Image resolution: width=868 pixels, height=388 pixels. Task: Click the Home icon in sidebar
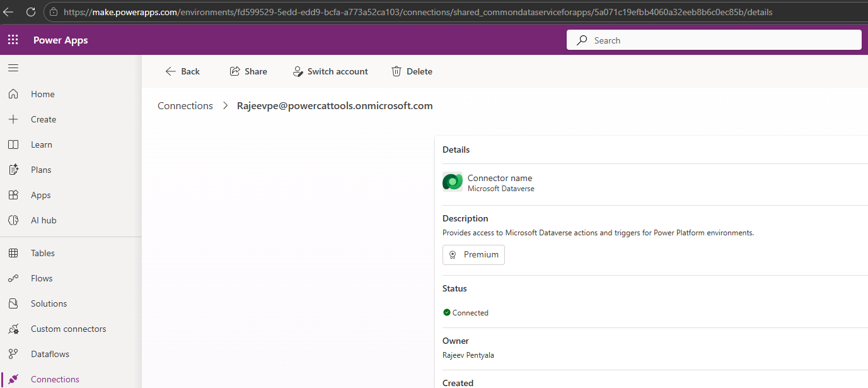[x=13, y=94]
